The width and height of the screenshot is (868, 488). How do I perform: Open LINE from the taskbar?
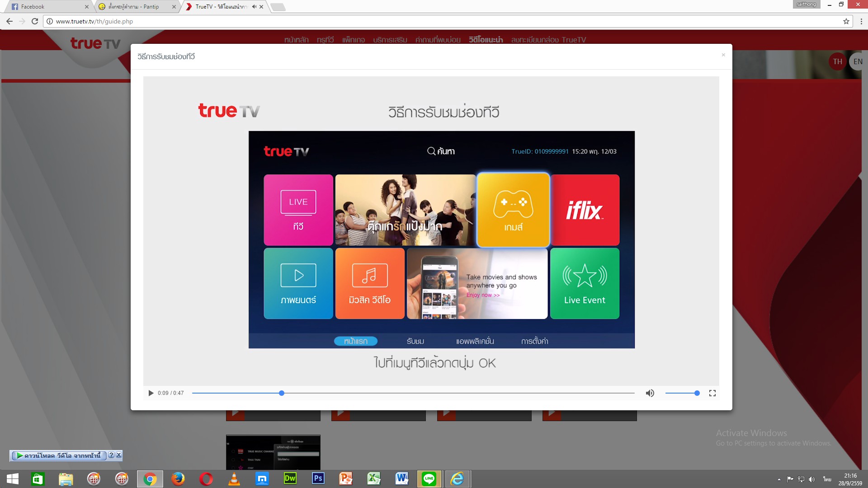click(x=429, y=479)
